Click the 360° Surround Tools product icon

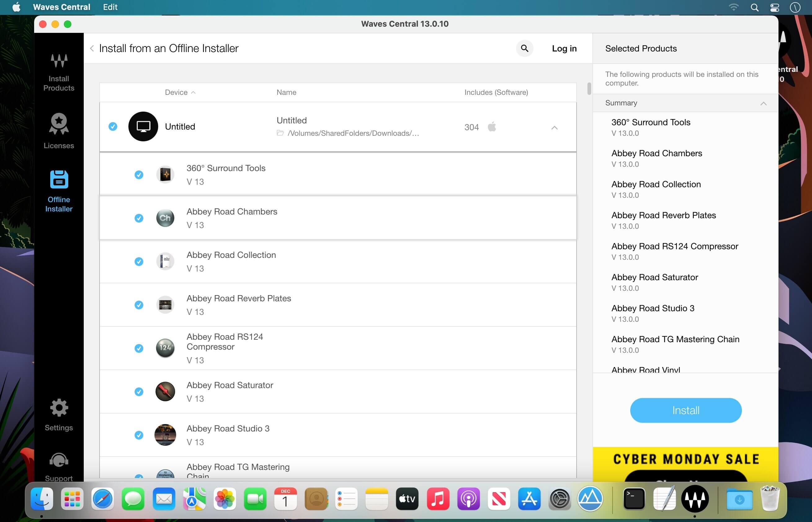coord(165,175)
